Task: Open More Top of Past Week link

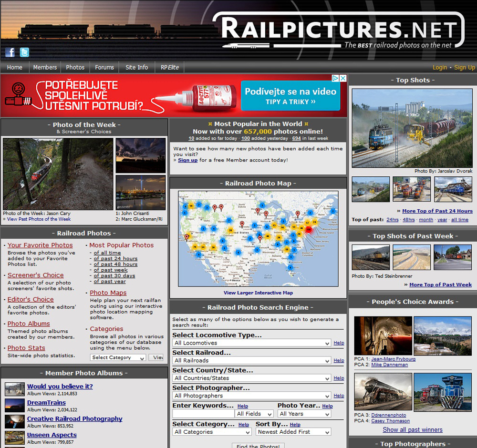Action: click(x=440, y=285)
